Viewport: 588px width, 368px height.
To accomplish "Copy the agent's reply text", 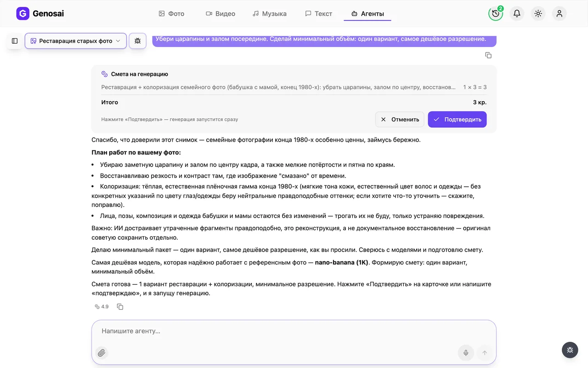I will click(120, 306).
